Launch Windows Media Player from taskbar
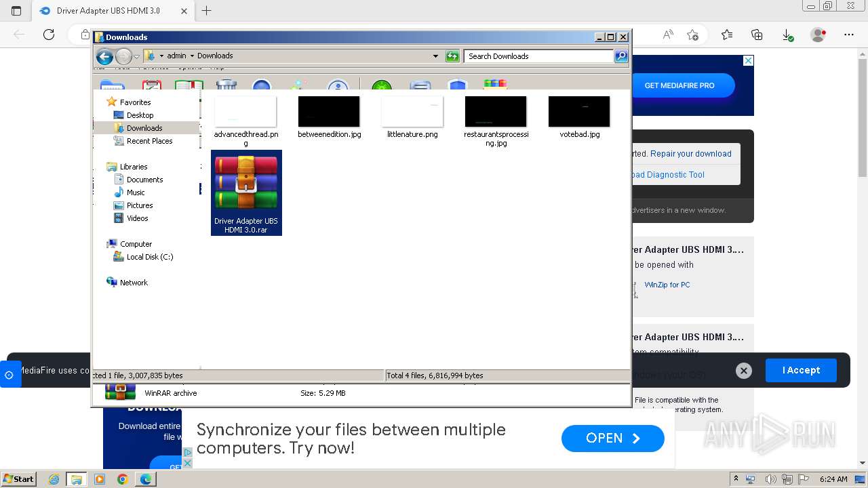Screen dimensions: 868x488 (100, 479)
